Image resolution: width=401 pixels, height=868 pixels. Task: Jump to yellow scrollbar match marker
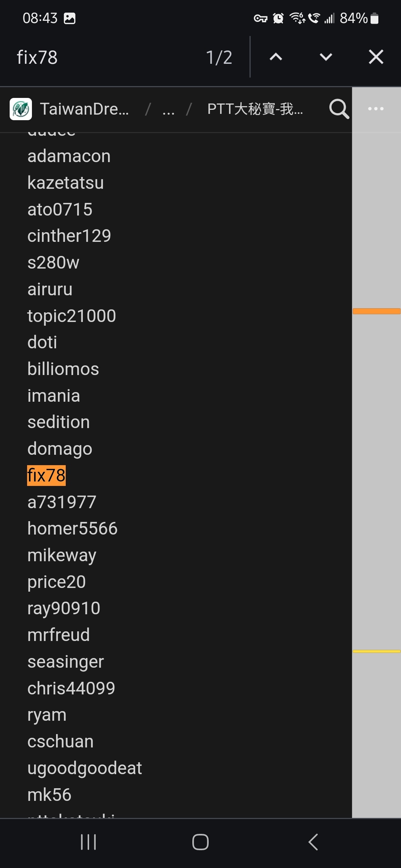coord(376,651)
